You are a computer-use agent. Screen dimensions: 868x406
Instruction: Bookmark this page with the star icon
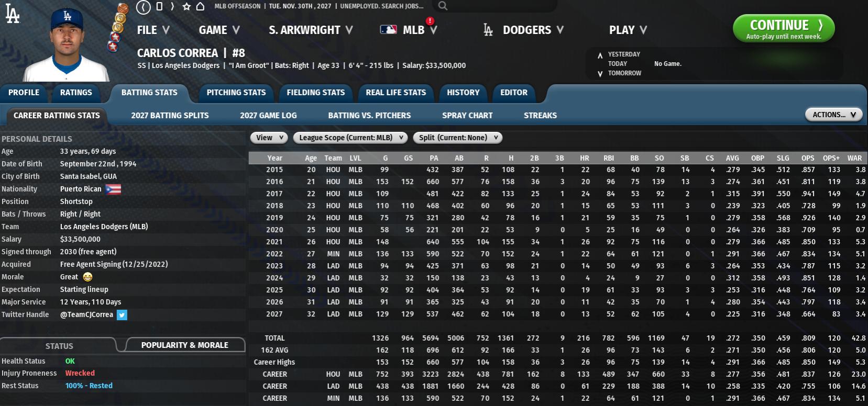click(186, 6)
